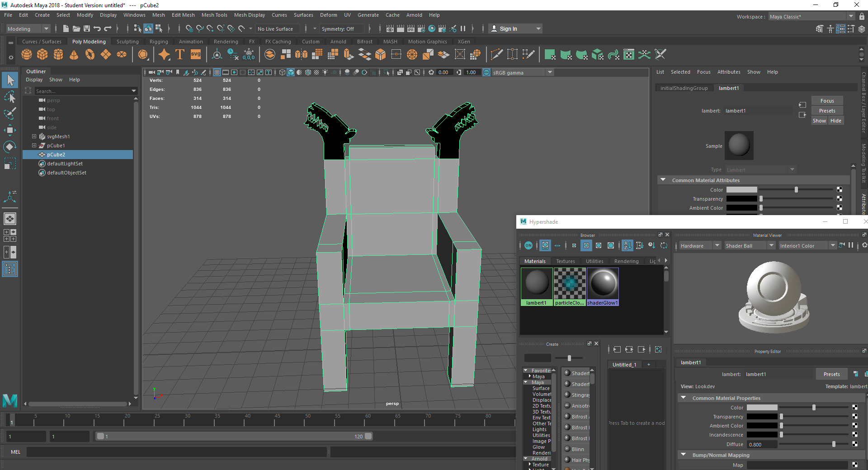Toggle the Color map checker button in Attribute Editor
This screenshot has height=470, width=868.
(x=840, y=190)
